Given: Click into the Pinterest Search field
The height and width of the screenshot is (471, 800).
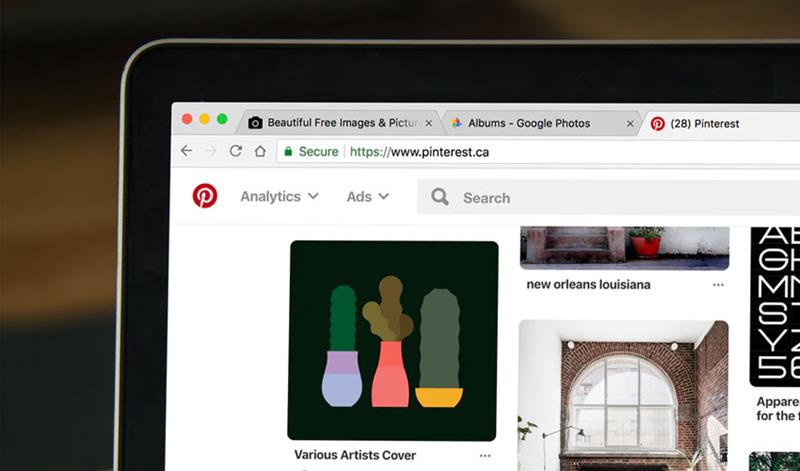Looking at the screenshot, I should tap(600, 198).
